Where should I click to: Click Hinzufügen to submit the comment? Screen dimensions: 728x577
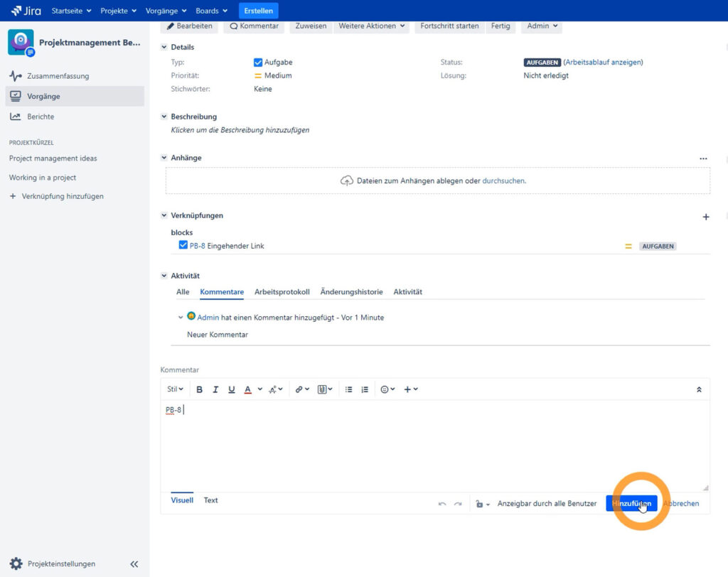[x=631, y=502]
